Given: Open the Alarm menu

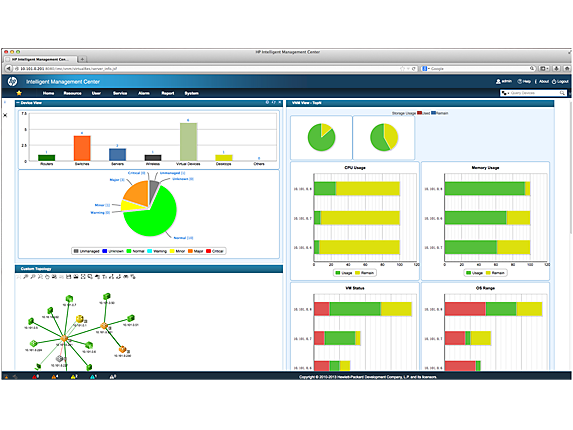Looking at the screenshot, I should pos(144,93).
